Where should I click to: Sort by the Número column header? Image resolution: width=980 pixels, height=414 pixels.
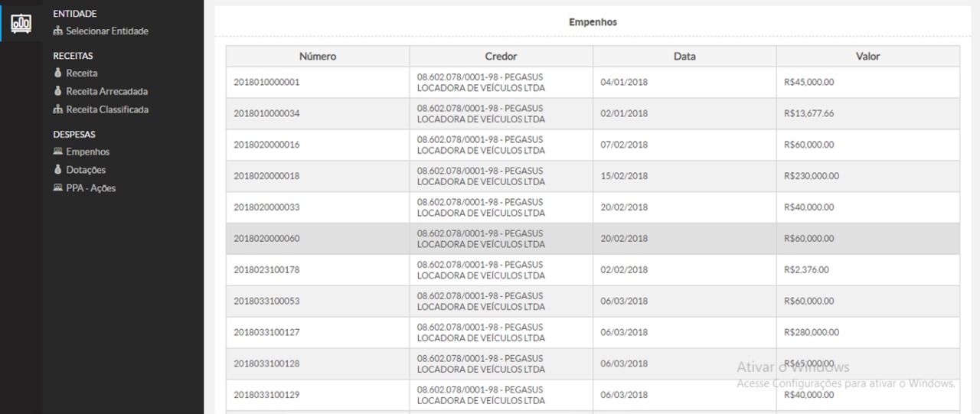[x=317, y=57]
